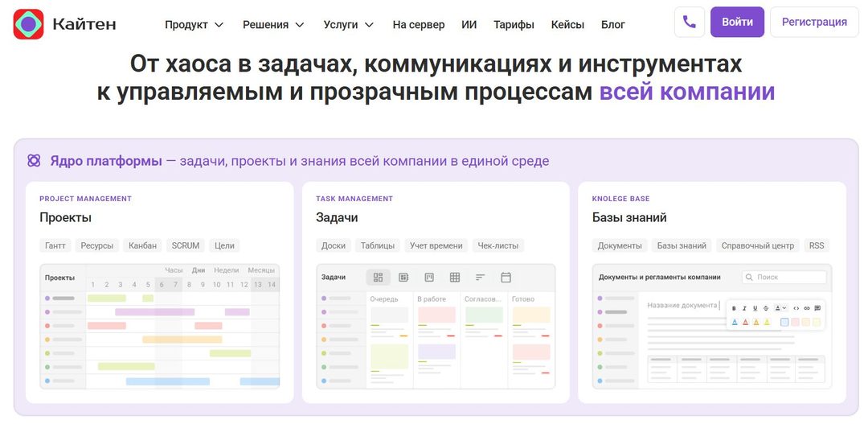Viewport: 868px width, 424px height.
Task: Select the Недели scale in the Gantt header
Action: pyautogui.click(x=227, y=270)
